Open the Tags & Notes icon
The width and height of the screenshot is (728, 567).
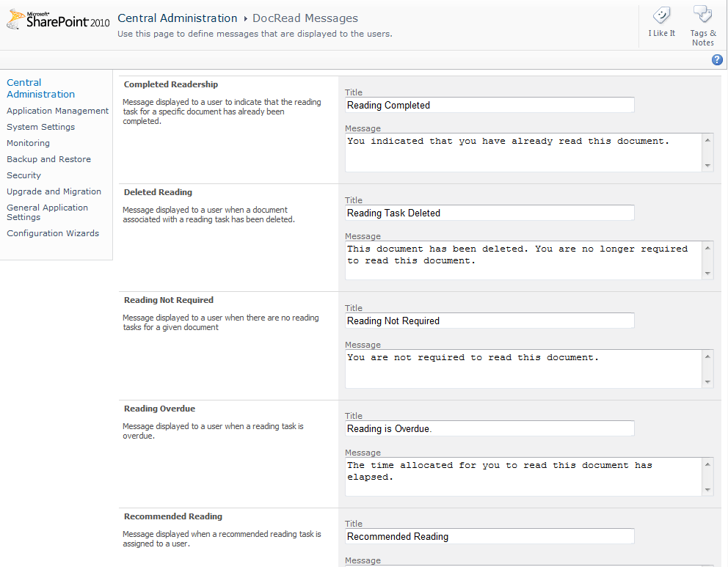[702, 15]
